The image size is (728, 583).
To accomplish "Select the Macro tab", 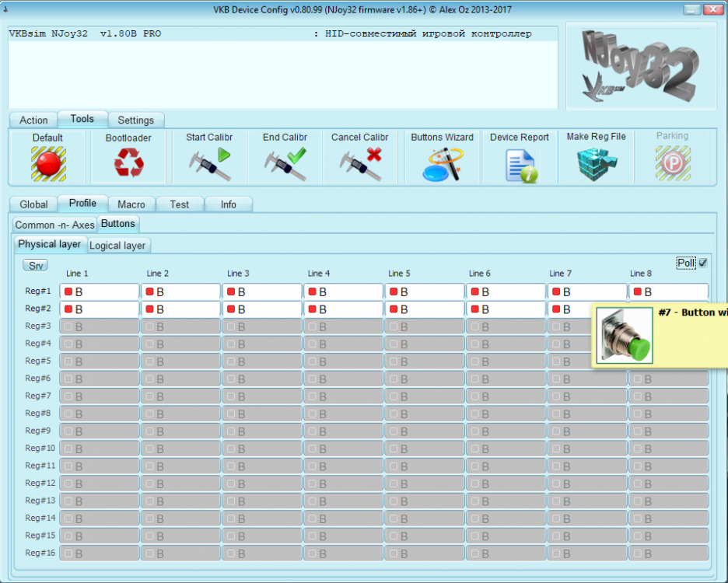I will click(x=131, y=204).
